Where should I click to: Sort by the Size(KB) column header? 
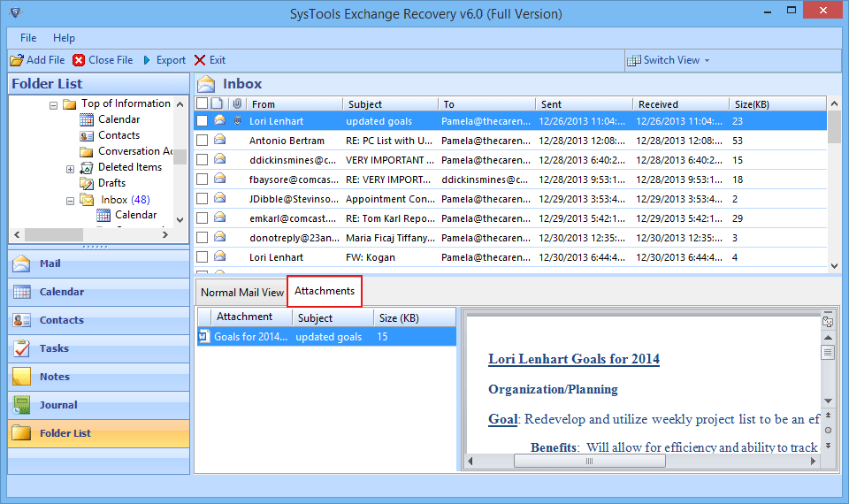777,104
